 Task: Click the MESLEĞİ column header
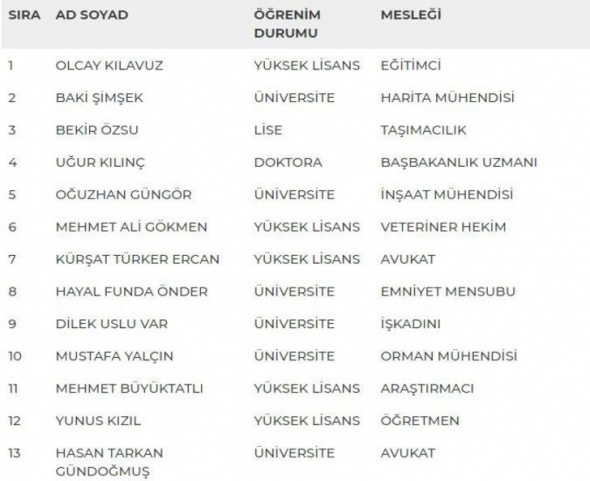(x=411, y=15)
